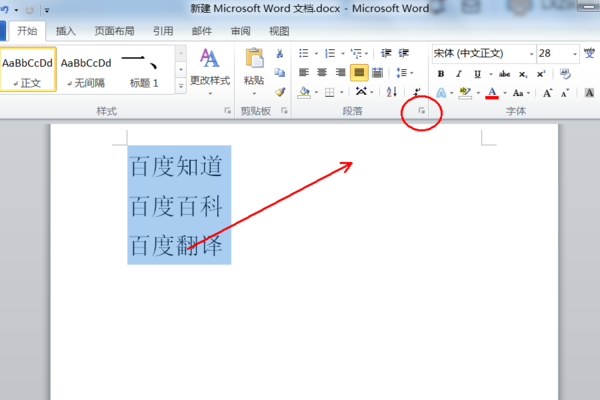Toggle bold formatting
The image size is (600, 400).
pos(441,74)
